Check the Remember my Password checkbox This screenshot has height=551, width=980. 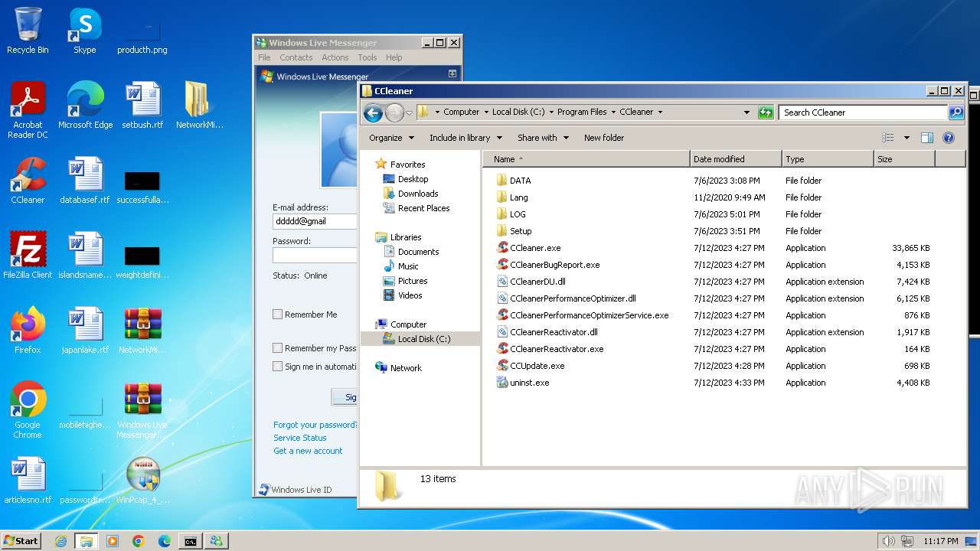[x=278, y=348]
